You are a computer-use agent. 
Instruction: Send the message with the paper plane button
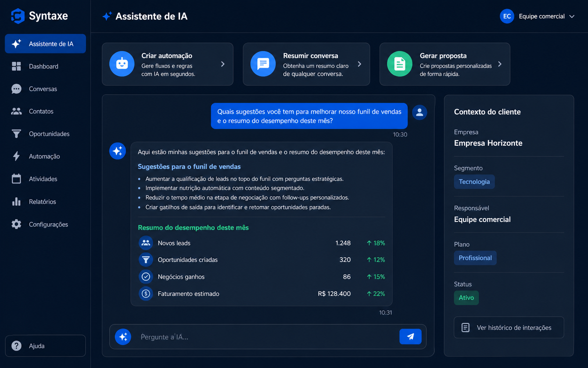(x=410, y=336)
